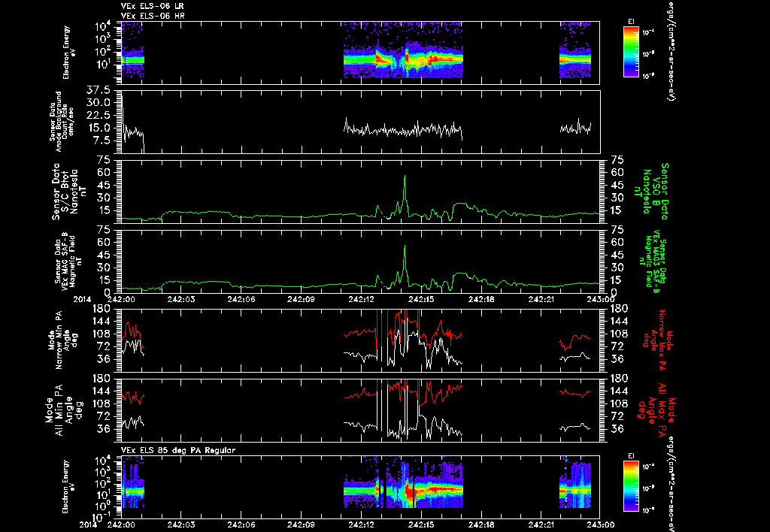
Task: Click the red 'All Max PA Angle' label
Action: point(657,409)
